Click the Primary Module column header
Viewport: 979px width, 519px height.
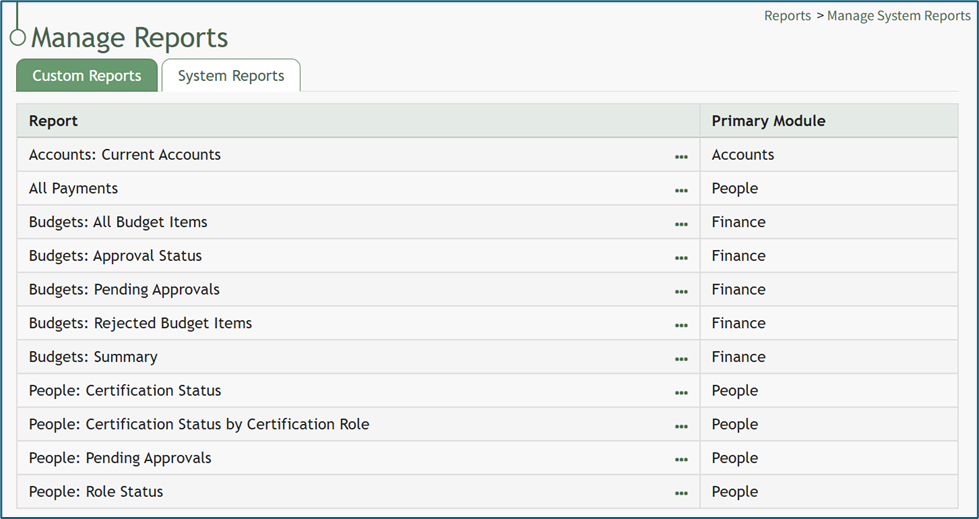coord(768,121)
